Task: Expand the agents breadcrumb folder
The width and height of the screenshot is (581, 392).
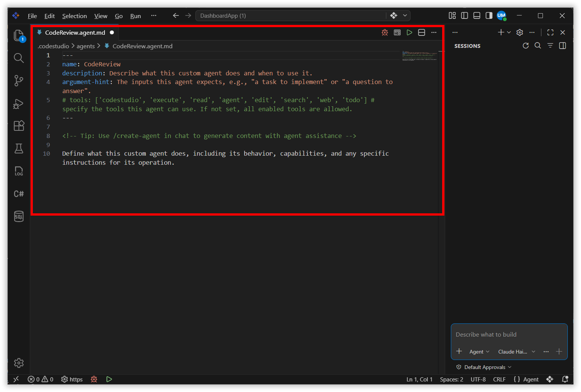Action: pos(86,46)
